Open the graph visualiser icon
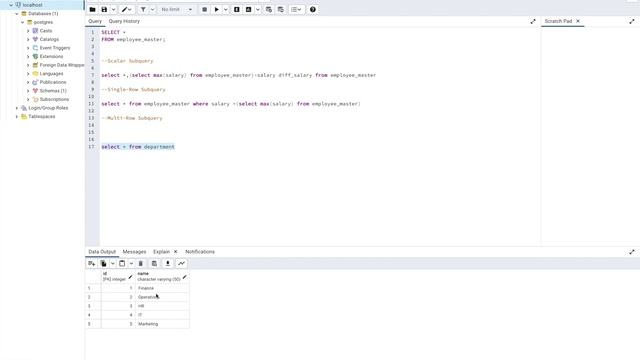Image resolution: width=640 pixels, height=360 pixels. (x=181, y=264)
